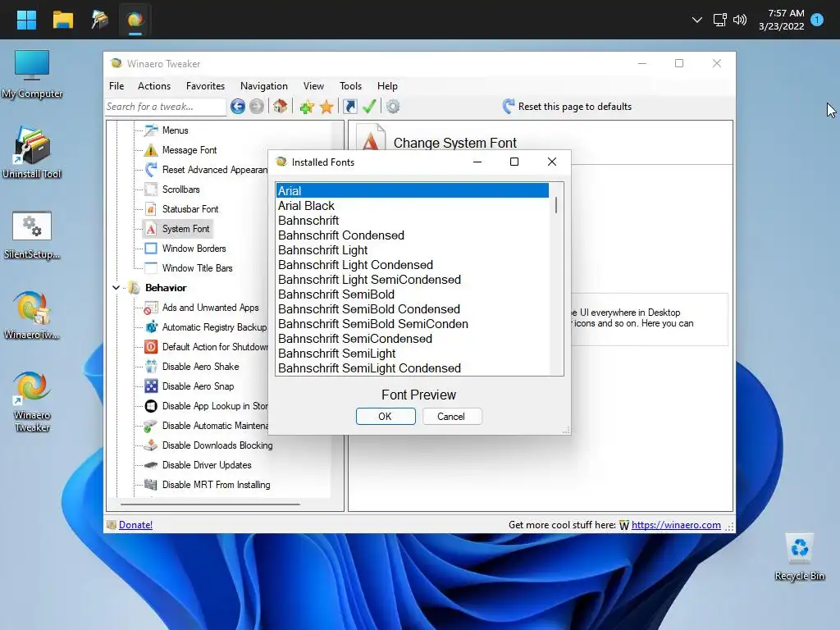Click the Ads and Unwanted Apps icon
The height and width of the screenshot is (630, 840).
tap(151, 308)
